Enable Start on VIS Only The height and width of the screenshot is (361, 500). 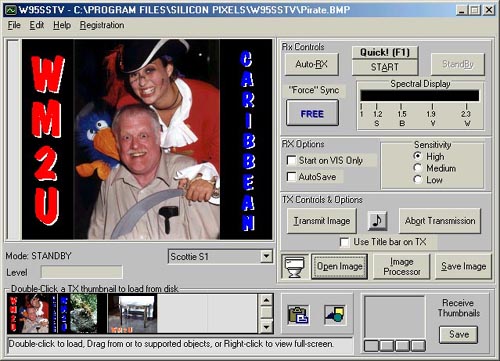pyautogui.click(x=291, y=160)
